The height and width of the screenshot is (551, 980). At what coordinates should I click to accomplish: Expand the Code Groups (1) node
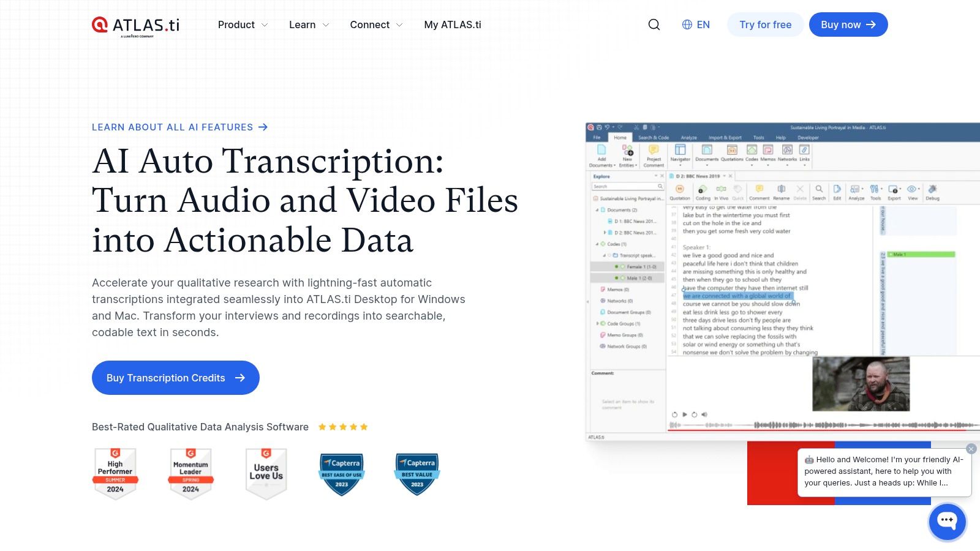click(x=598, y=323)
